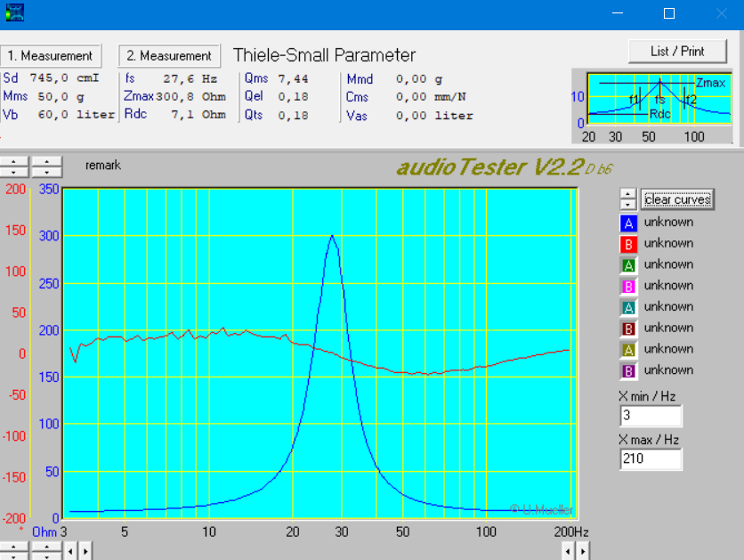This screenshot has height=560, width=744.
Task: Click the remark label above the graph
Action: click(103, 166)
